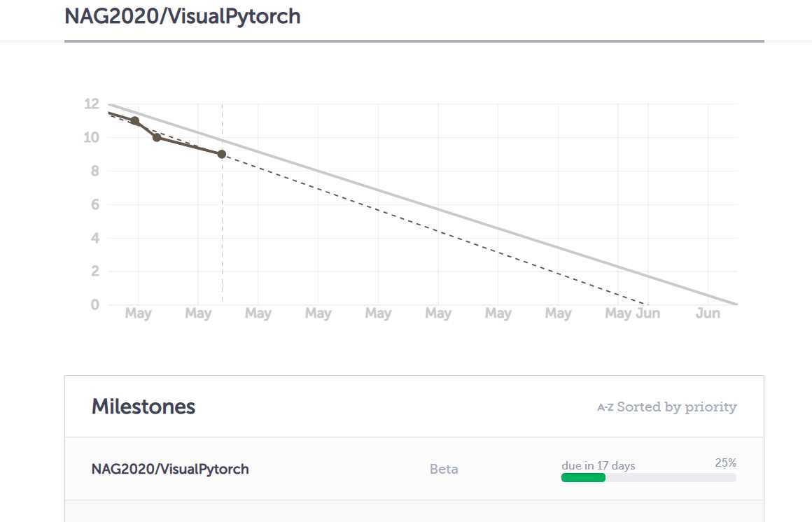Select the burndown data point at 10
812x522 pixels.
click(156, 137)
